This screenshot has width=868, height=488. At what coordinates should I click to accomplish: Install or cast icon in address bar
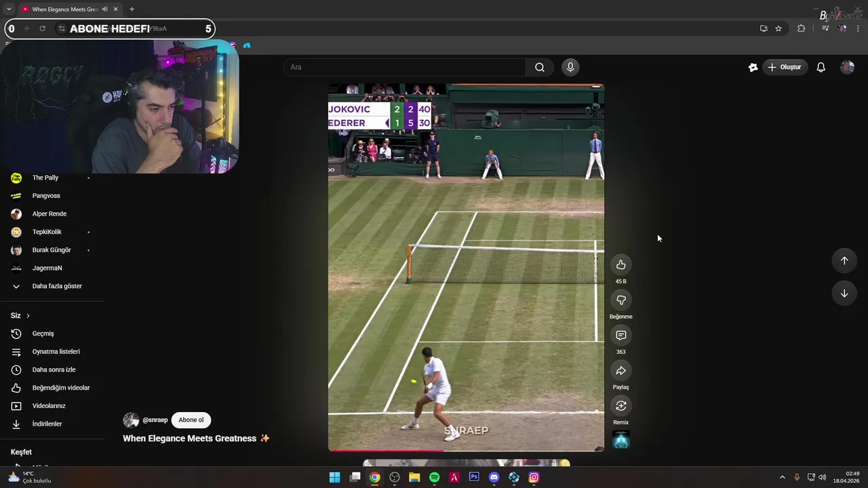[x=764, y=28]
